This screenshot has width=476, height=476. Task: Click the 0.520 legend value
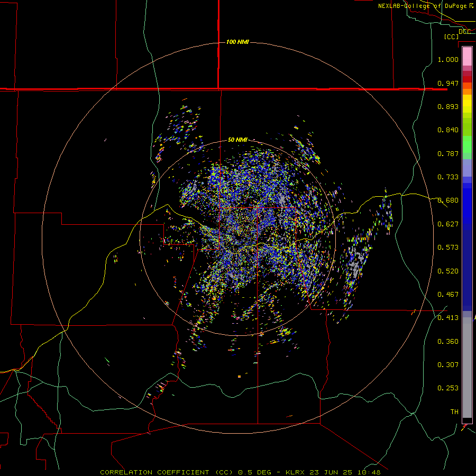pos(448,271)
